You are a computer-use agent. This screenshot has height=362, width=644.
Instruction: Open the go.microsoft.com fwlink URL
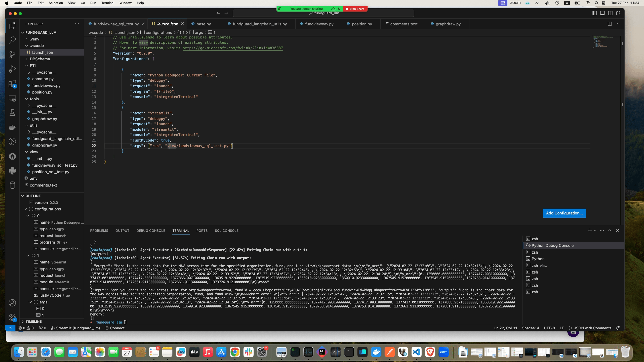[x=233, y=48]
